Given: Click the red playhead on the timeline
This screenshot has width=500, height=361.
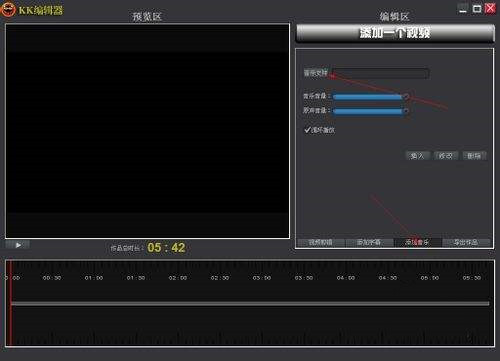Looking at the screenshot, I should 11,303.
